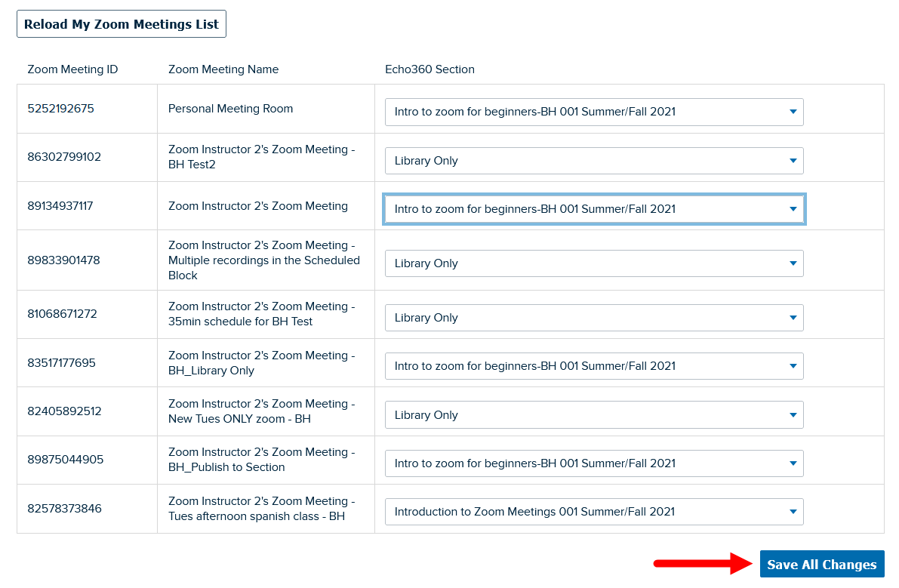Select the Zoom Instructor 2's Zoom Meeting name cell

tap(258, 205)
